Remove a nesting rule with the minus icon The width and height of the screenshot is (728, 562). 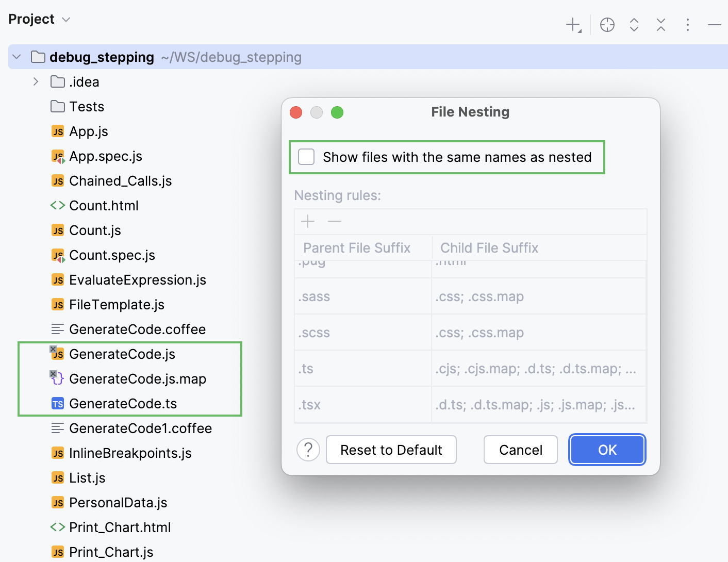[334, 221]
